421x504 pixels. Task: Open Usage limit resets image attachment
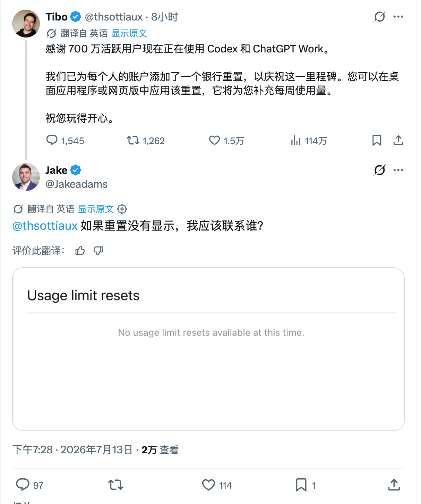208,349
